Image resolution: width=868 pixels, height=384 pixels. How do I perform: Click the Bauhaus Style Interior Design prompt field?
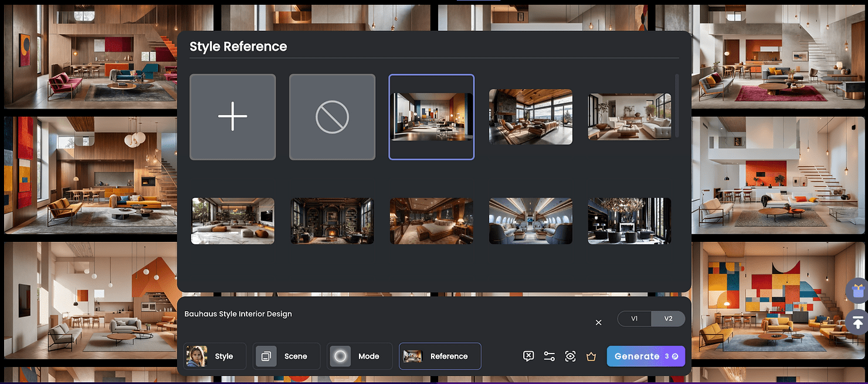(x=352, y=314)
